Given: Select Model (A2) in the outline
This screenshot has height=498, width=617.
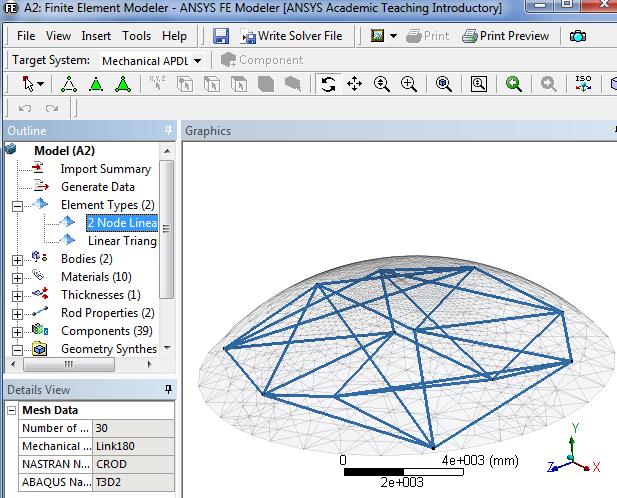Looking at the screenshot, I should coord(65,151).
